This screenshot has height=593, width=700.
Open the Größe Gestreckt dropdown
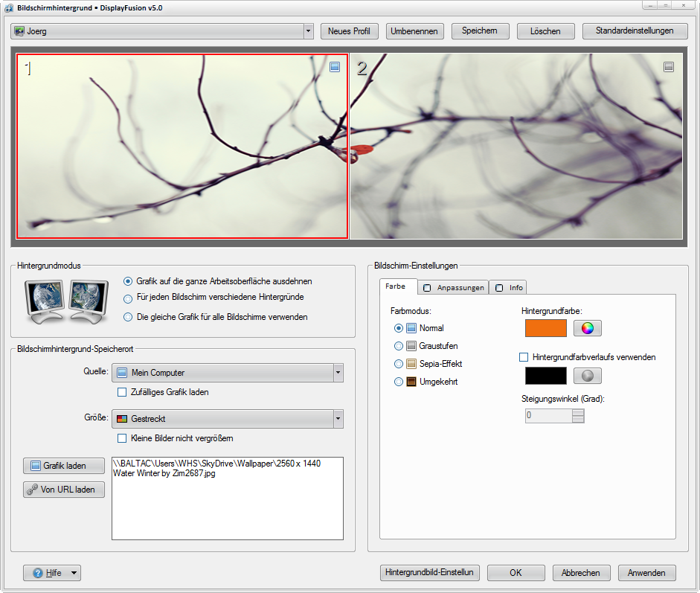point(338,419)
